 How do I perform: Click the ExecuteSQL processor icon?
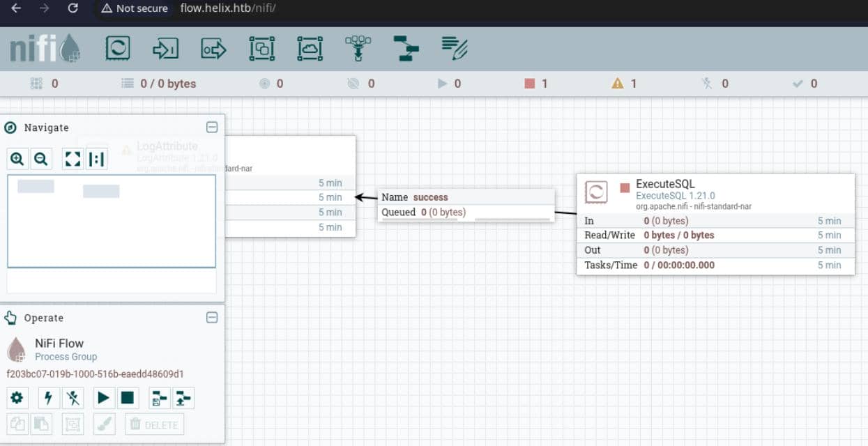pyautogui.click(x=595, y=192)
